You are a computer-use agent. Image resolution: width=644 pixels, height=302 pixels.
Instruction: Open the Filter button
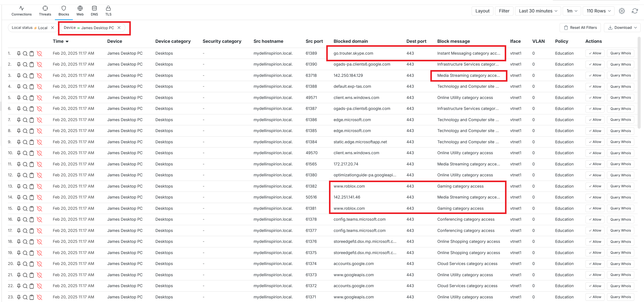504,11
